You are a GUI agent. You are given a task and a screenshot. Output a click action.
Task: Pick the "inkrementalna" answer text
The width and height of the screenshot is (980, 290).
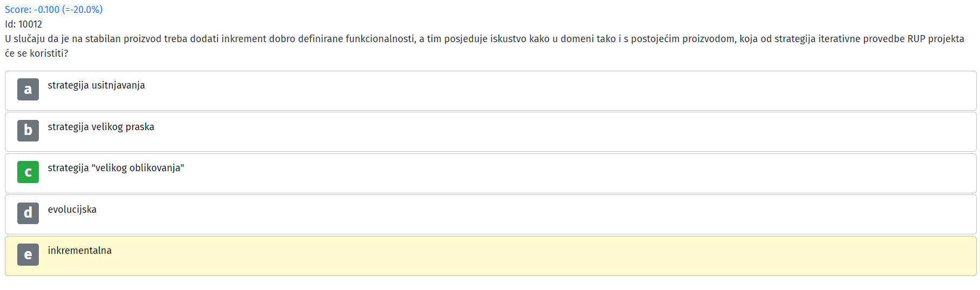coord(80,251)
